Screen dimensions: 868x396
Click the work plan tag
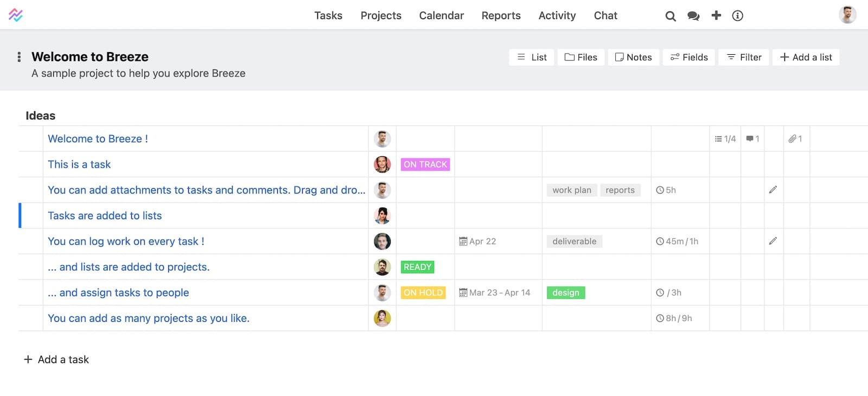pyautogui.click(x=572, y=190)
